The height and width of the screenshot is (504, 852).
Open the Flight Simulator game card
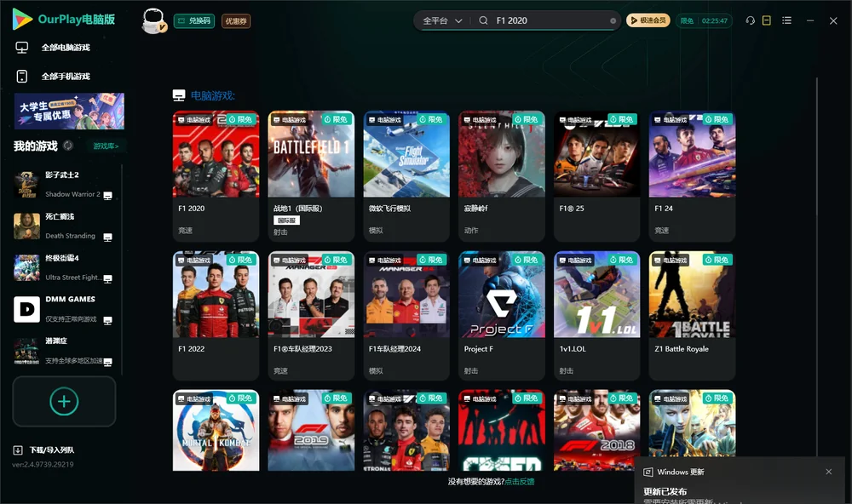click(406, 176)
